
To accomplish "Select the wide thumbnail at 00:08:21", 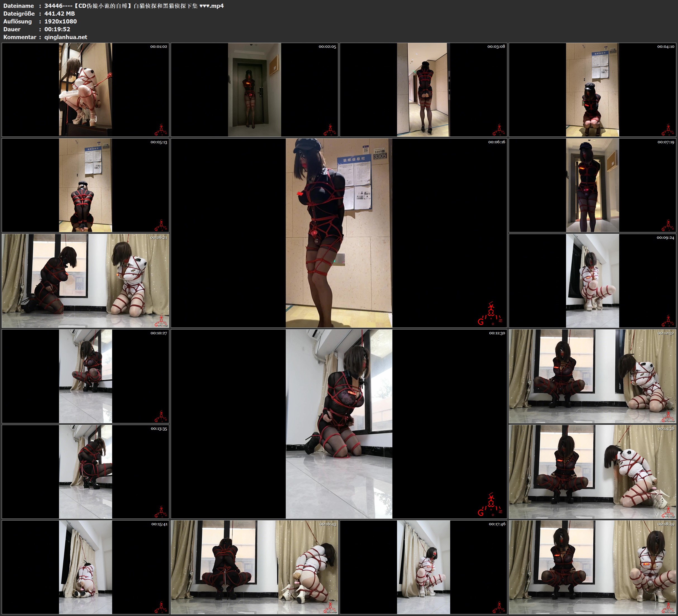I will 85,280.
